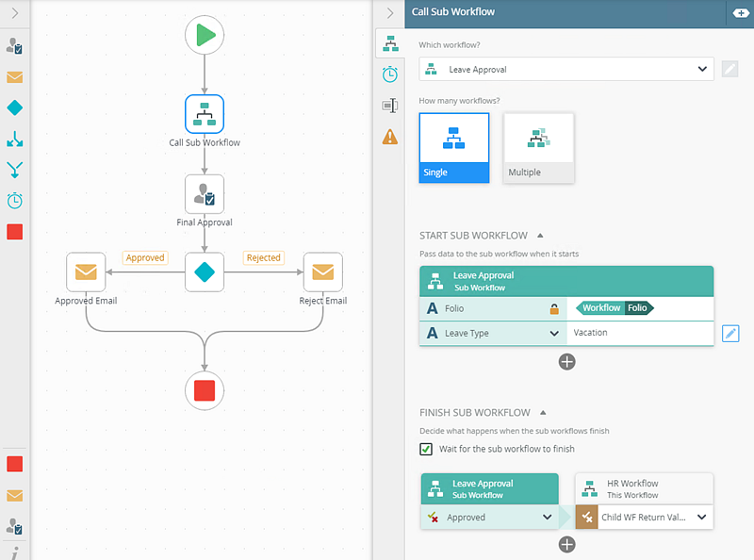
Task: Select the Final Approval task node
Action: pos(205,194)
